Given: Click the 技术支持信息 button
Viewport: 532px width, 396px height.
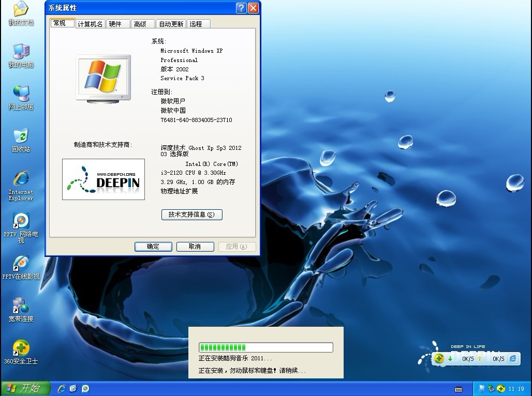Looking at the screenshot, I should click(x=191, y=215).
